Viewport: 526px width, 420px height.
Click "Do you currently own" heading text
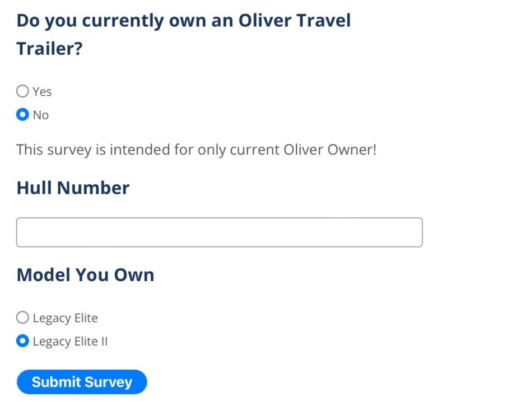[96, 21]
